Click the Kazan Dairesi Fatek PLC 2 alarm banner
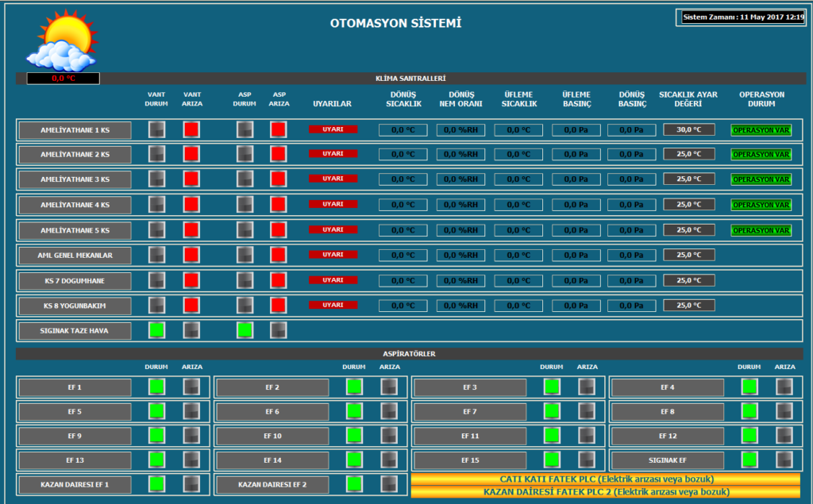 pyautogui.click(x=606, y=492)
